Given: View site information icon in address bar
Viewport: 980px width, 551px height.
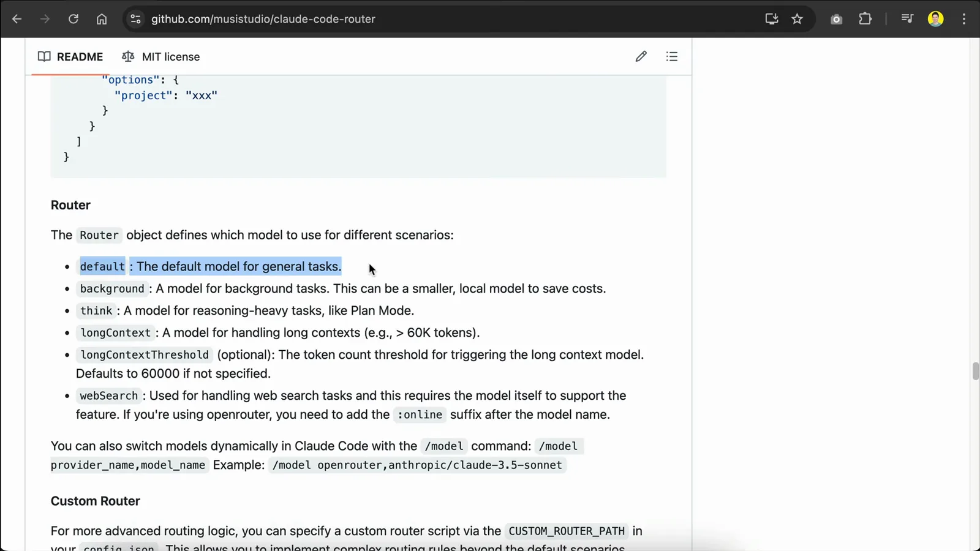Looking at the screenshot, I should click(x=135, y=19).
